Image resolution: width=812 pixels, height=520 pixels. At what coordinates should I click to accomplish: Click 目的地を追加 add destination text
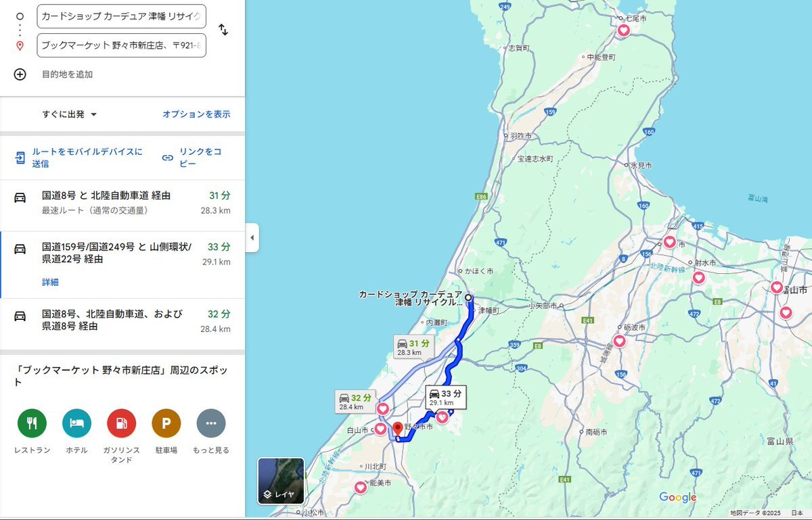click(67, 74)
